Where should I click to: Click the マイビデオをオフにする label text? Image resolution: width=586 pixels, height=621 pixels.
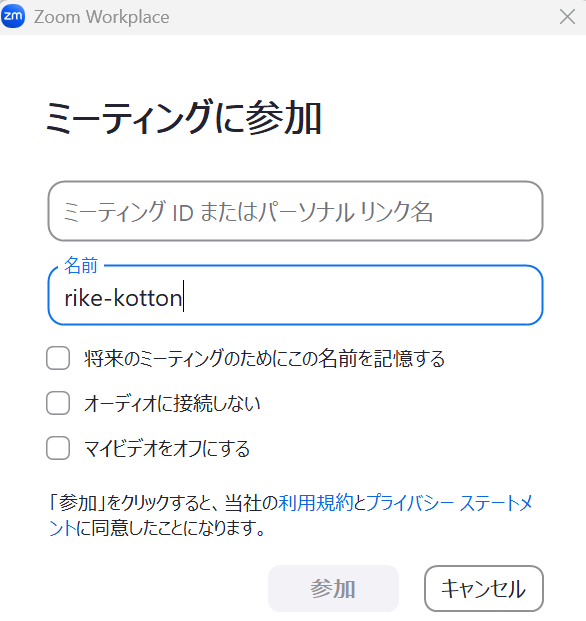pyautogui.click(x=167, y=448)
